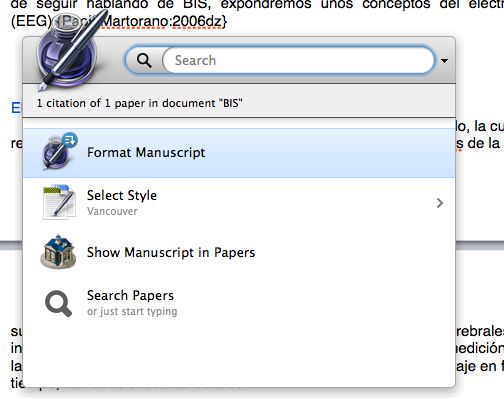
Task: Choose Format Manuscript
Action: pos(239,153)
